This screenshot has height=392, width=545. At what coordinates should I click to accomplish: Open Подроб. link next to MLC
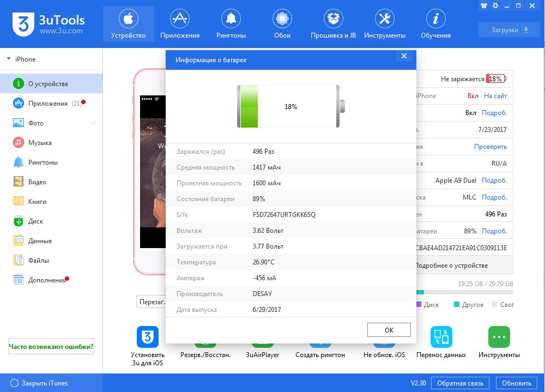pyautogui.click(x=494, y=197)
